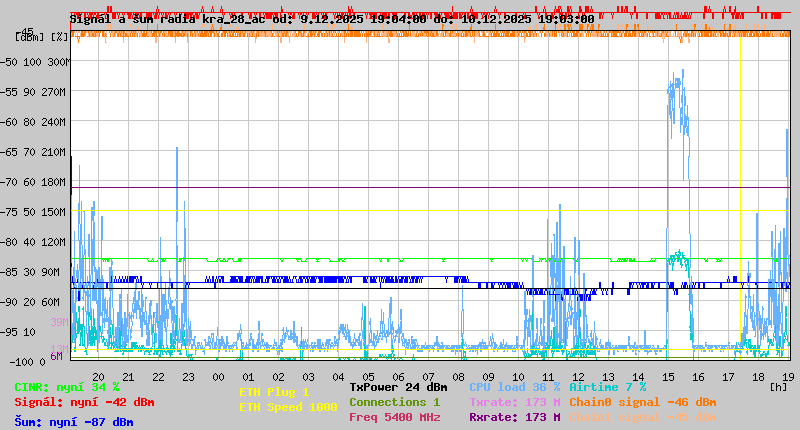The image size is (800, 430).
Task: Click the hour '06' x-axis label
Action: point(398,377)
